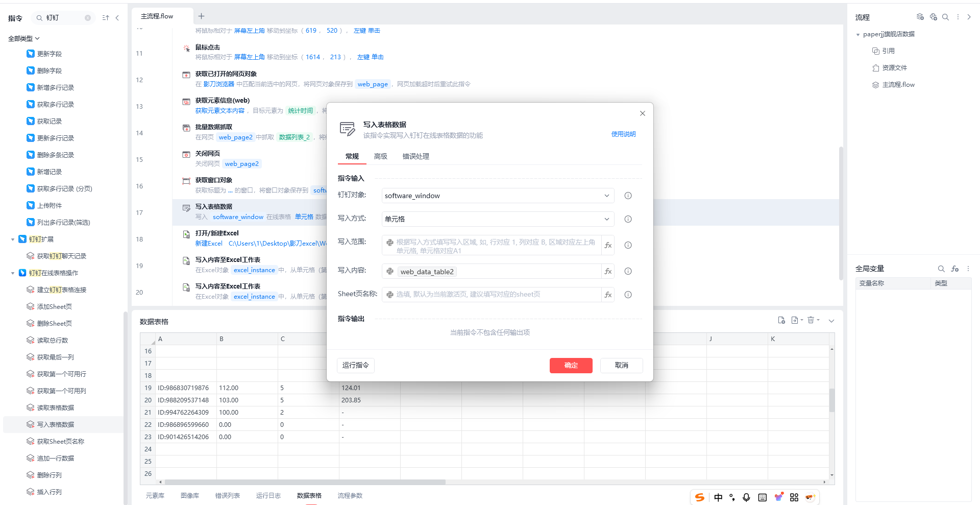The height and width of the screenshot is (505, 980).
Task: Open the 钉钉对象 dropdown showing software_window
Action: pyautogui.click(x=498, y=196)
